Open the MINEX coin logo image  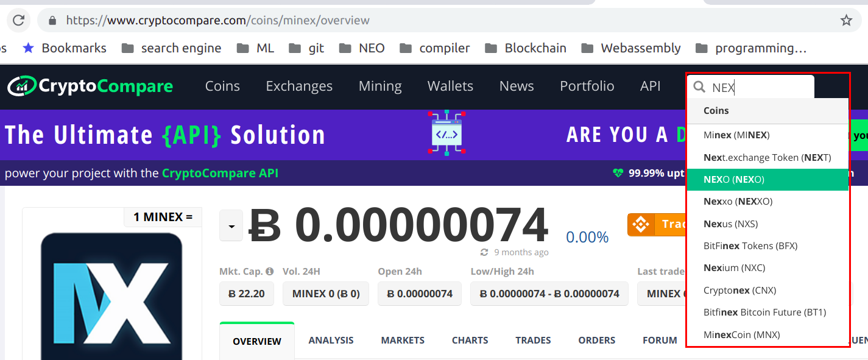pos(111,296)
